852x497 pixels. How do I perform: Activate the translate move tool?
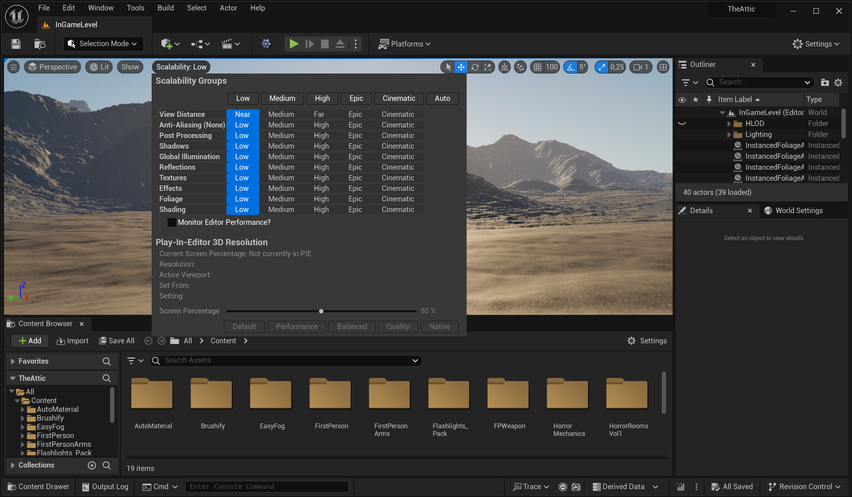461,67
